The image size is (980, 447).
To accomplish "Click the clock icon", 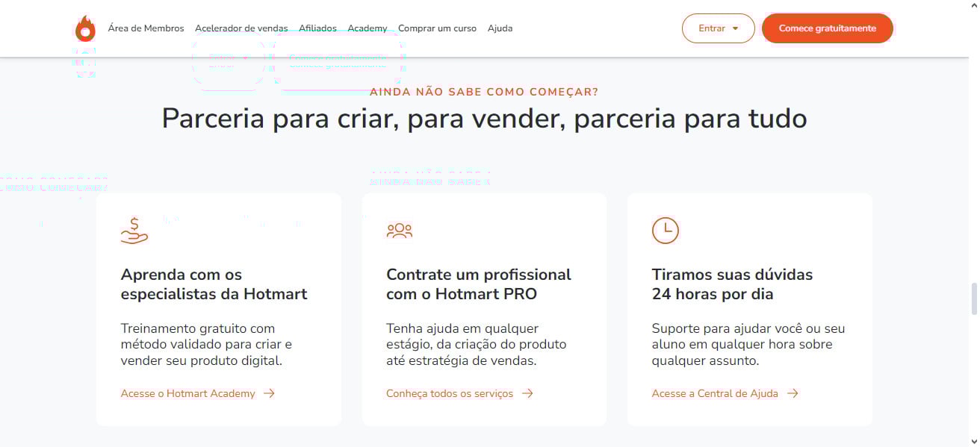I will tap(665, 231).
